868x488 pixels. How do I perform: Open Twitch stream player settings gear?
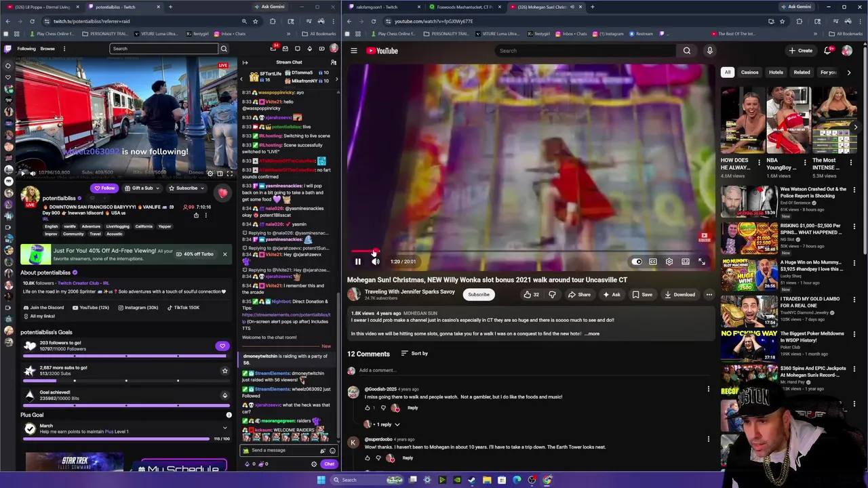click(210, 173)
